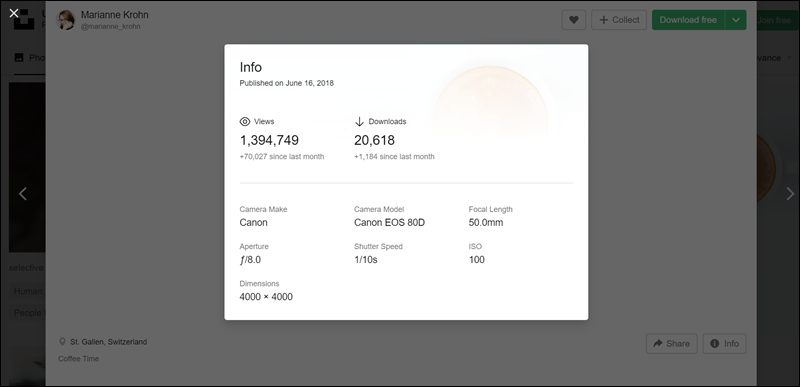Click the text +1,184 since last month
Image resolution: width=800 pixels, height=387 pixels.
(394, 157)
